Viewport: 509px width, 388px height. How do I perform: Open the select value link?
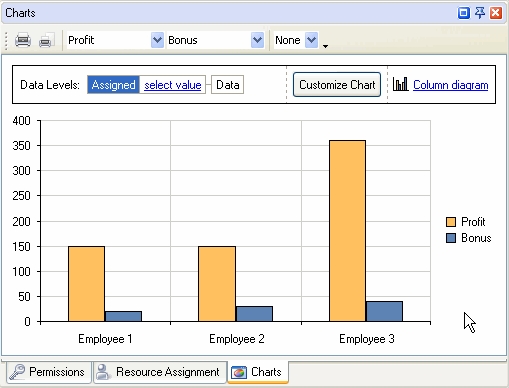click(x=173, y=85)
